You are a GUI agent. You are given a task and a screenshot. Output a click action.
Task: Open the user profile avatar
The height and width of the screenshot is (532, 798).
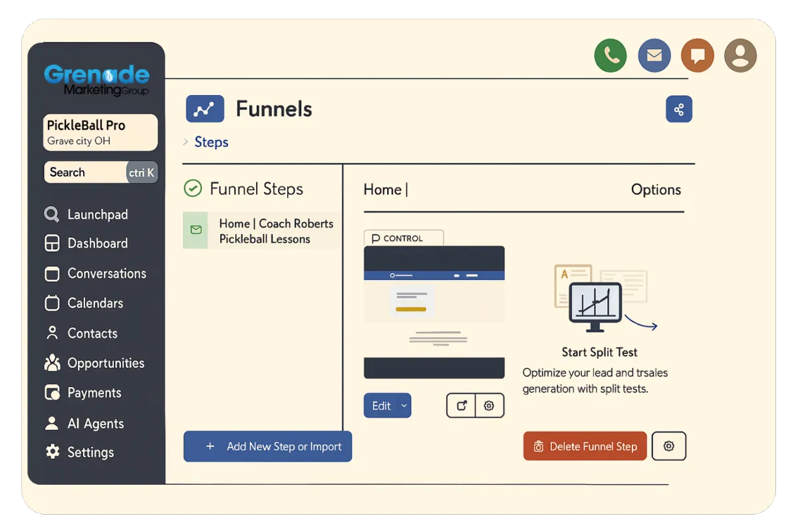pos(740,55)
